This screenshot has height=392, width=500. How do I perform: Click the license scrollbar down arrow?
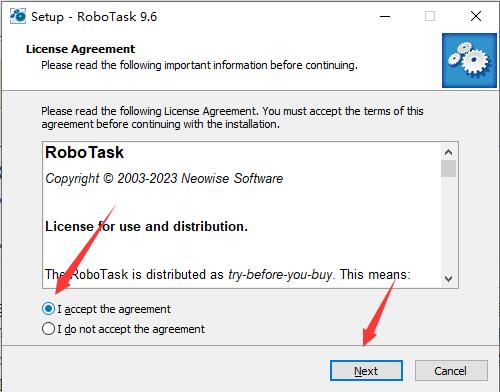click(448, 278)
